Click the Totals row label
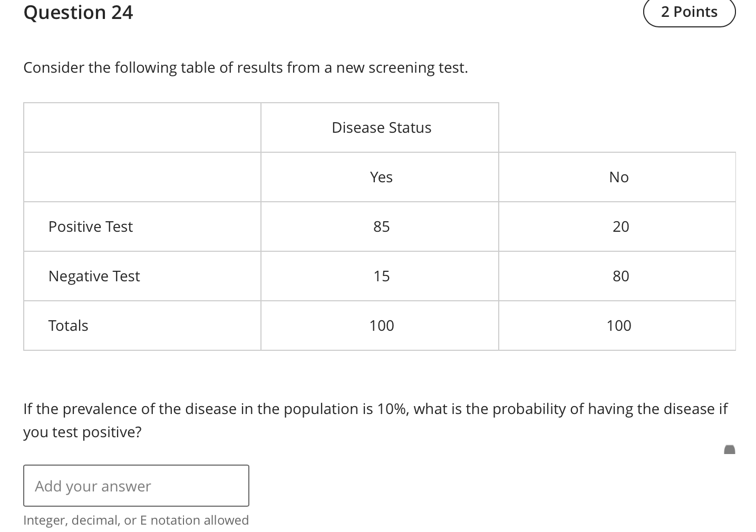This screenshot has width=756, height=532. (68, 326)
